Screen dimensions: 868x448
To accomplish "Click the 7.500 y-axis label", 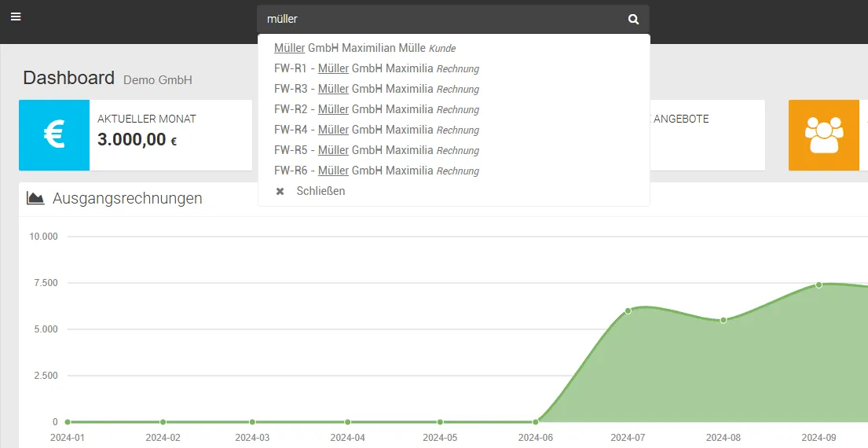I will [46, 283].
